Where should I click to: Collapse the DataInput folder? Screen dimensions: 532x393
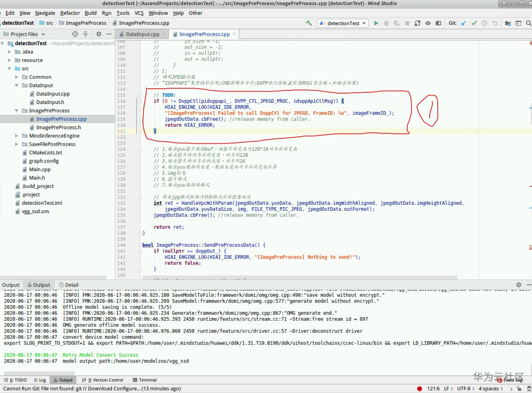coord(16,86)
